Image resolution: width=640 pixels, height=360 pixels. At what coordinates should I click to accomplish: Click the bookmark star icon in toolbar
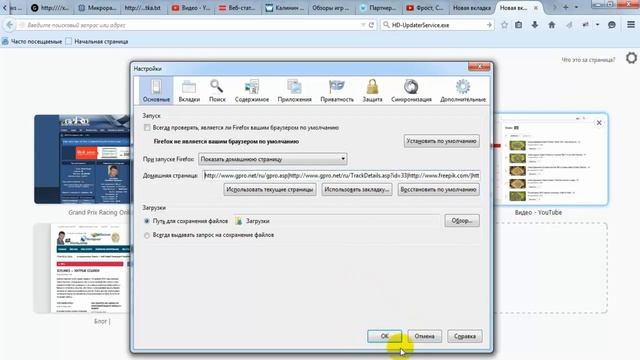coord(504,25)
